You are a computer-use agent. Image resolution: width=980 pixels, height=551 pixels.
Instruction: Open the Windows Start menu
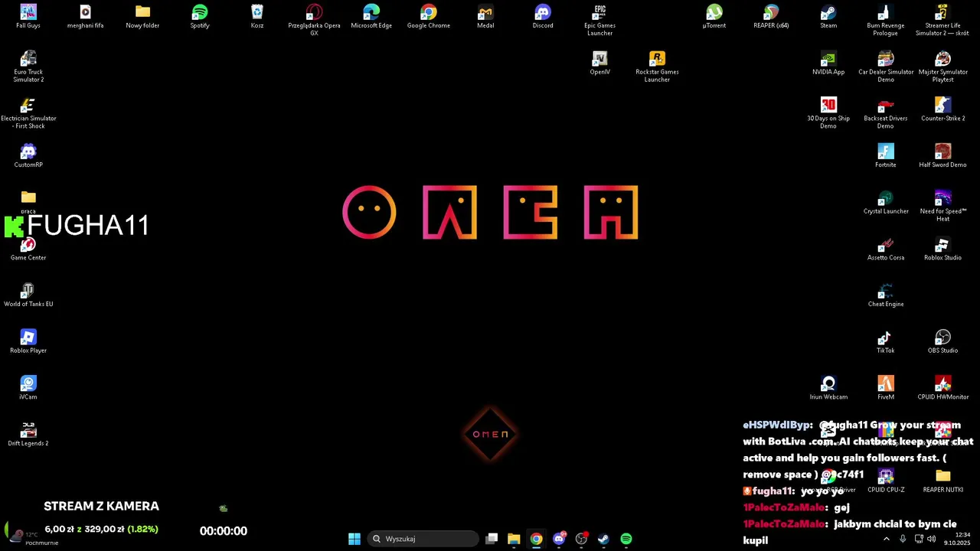click(x=354, y=539)
